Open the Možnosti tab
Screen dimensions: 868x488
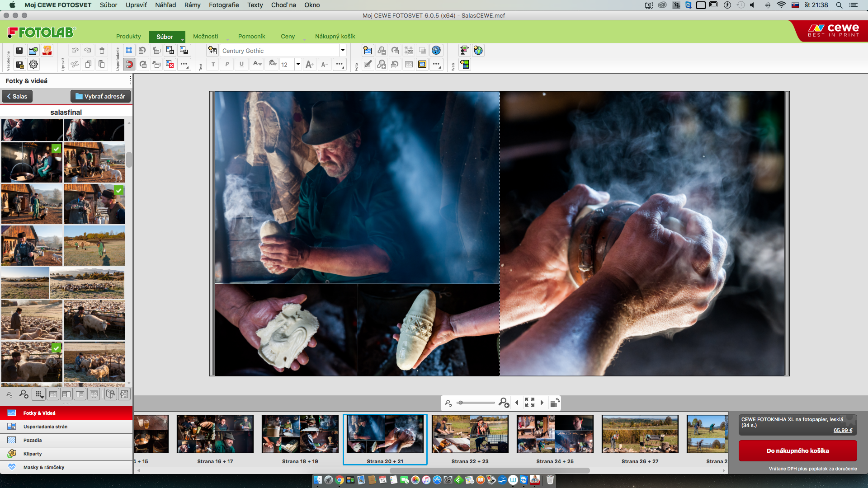pyautogui.click(x=205, y=36)
